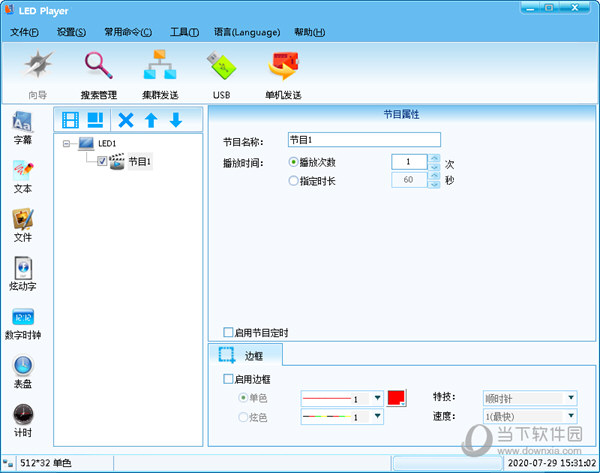Open the 文件(F) menu

tap(24, 32)
